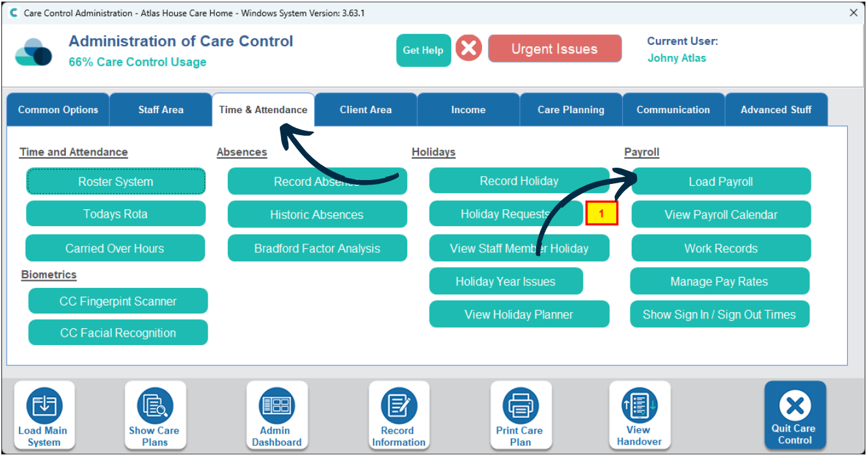The width and height of the screenshot is (868, 455).
Task: Open Work Records
Action: (x=721, y=248)
